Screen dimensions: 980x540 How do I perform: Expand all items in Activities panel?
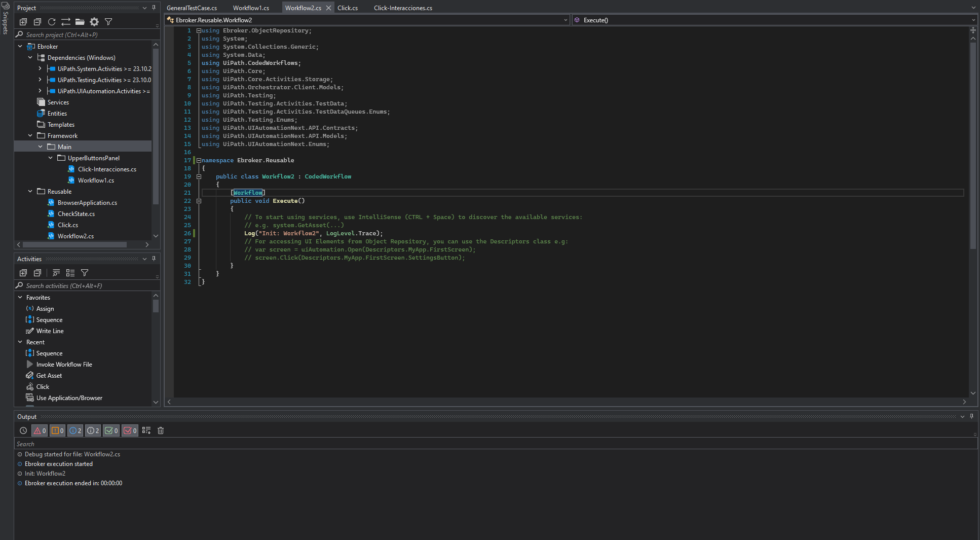pos(23,273)
